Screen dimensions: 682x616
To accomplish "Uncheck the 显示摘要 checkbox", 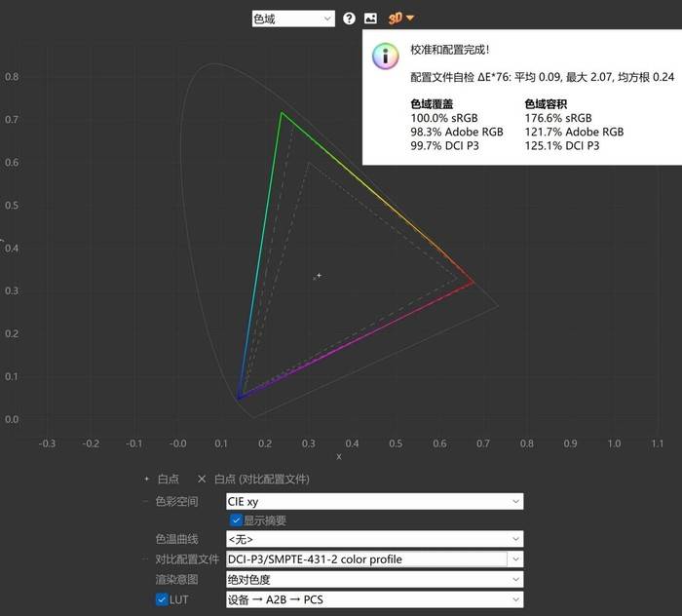I will 236,520.
